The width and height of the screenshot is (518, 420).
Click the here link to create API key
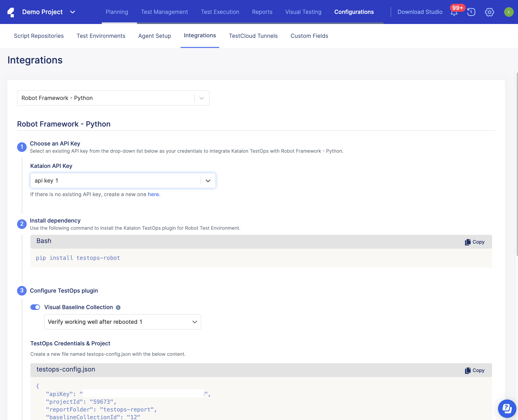(153, 194)
